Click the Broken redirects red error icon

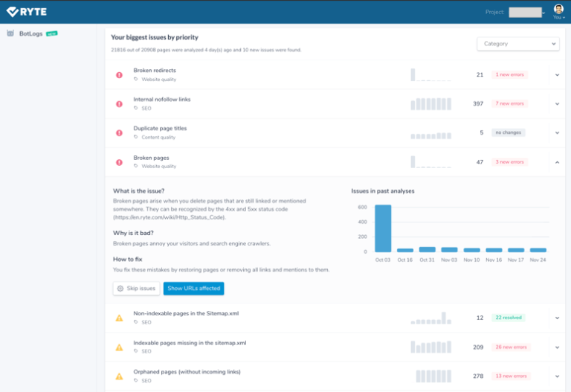tap(119, 75)
